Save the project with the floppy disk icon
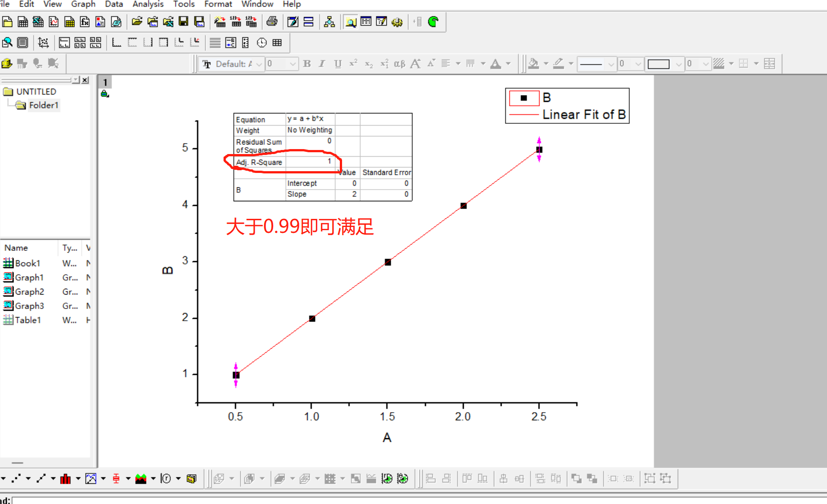The height and width of the screenshot is (504, 827). 183,22
